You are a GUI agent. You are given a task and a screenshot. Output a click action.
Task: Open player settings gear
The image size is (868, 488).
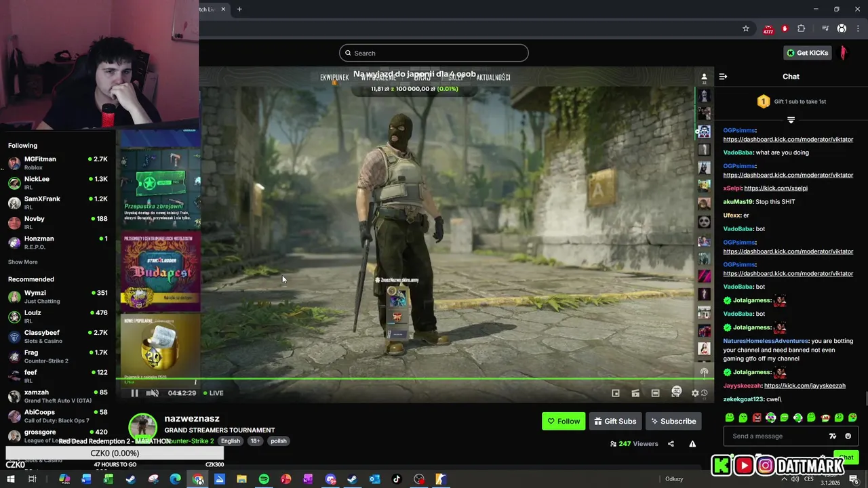click(695, 393)
